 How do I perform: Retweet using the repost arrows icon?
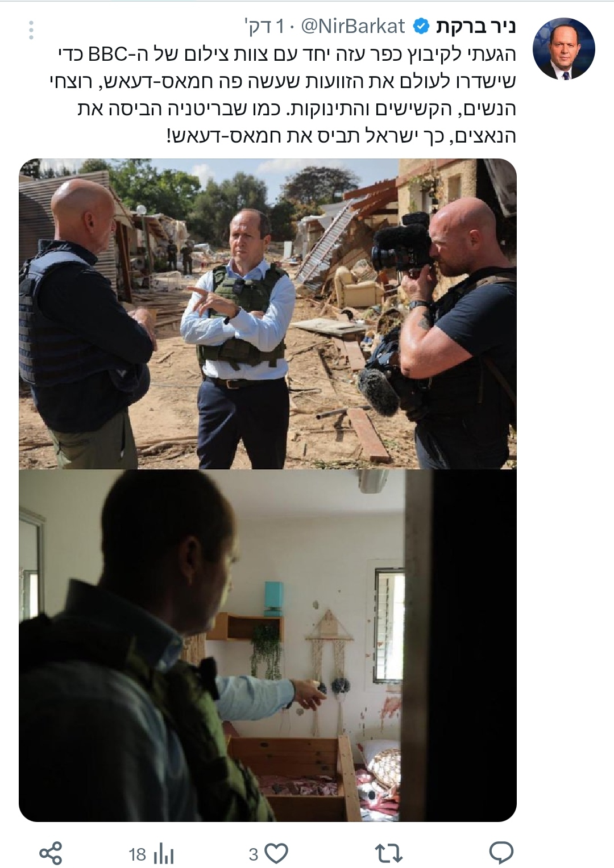click(389, 853)
